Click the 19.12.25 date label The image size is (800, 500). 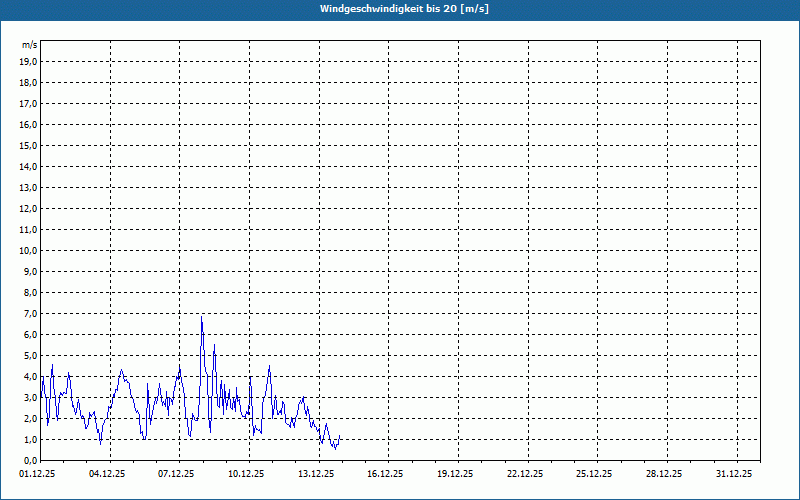(x=455, y=474)
